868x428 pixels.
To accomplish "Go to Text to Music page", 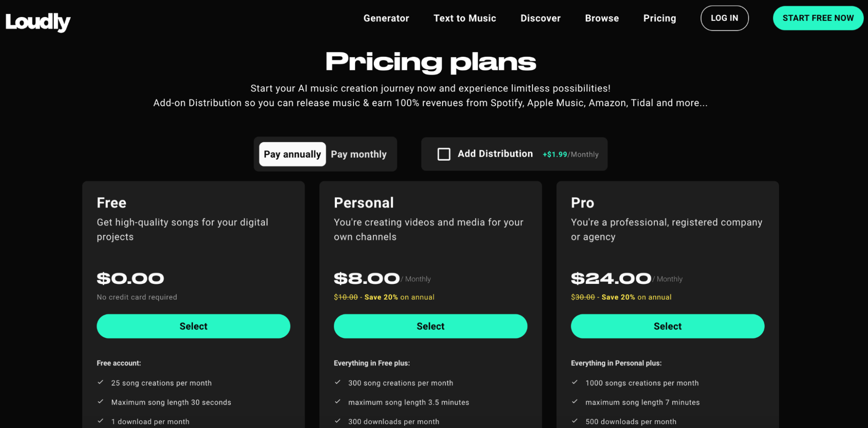I will 465,18.
